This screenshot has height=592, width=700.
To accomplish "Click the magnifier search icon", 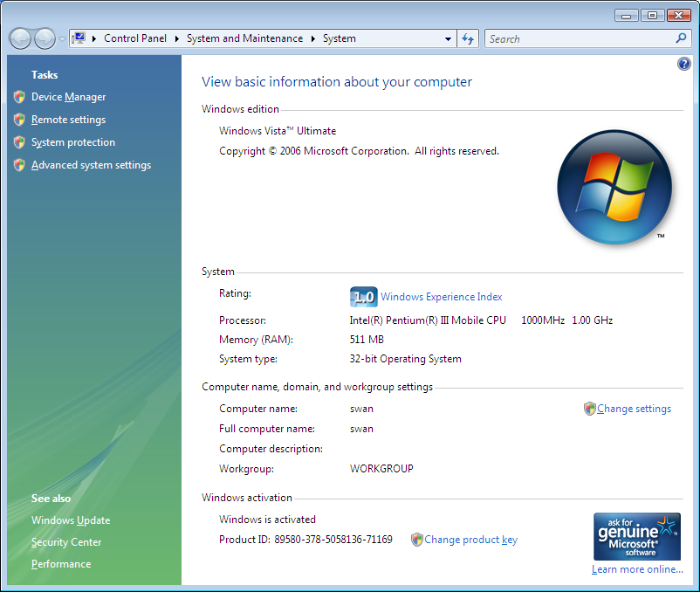I will point(681,38).
